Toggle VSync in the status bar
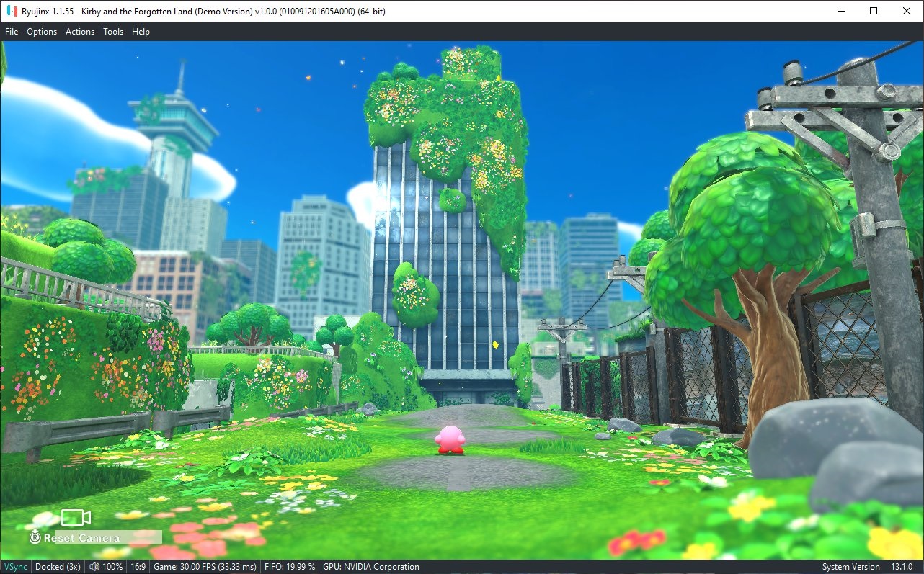 (15, 567)
